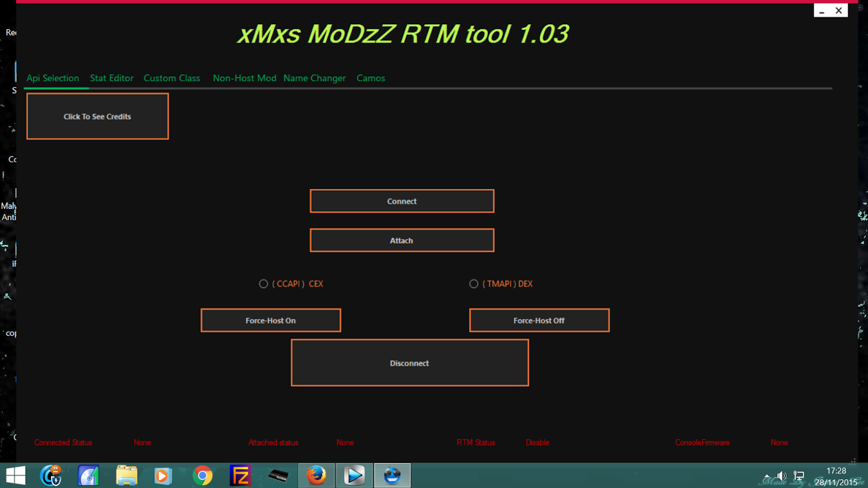This screenshot has width=868, height=488.
Task: Click the blue smiley RTM tool icon
Action: pos(392,476)
